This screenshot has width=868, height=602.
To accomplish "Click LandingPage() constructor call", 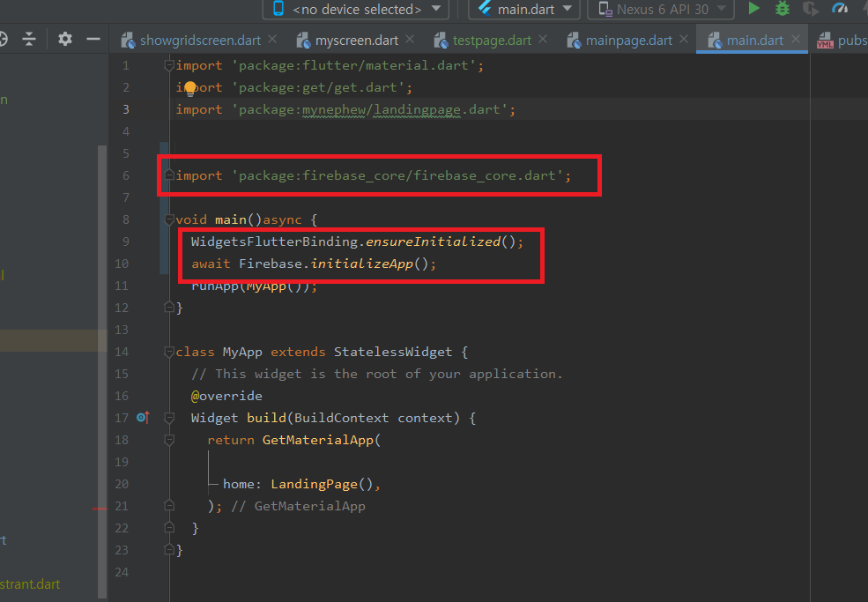I will 322,484.
